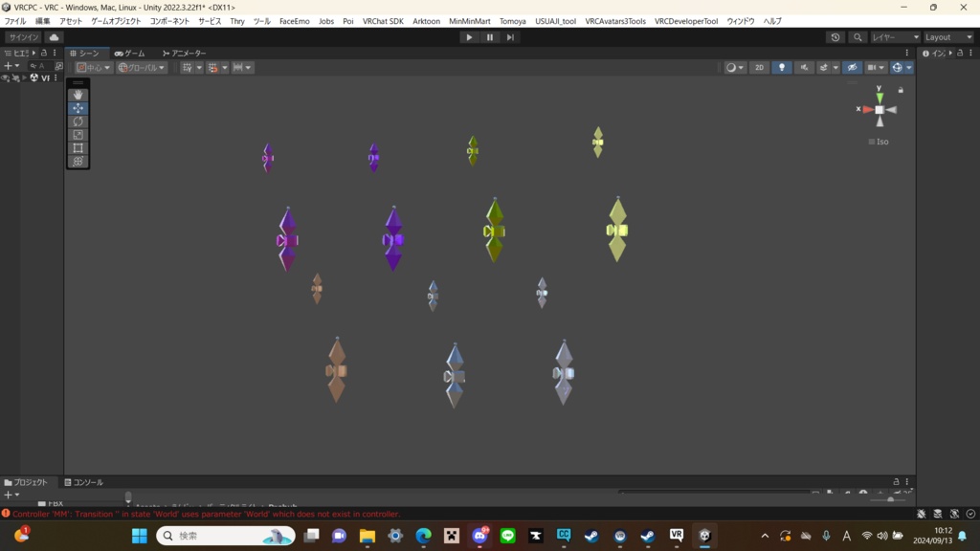
Task: Toggle scene audio mute button
Action: pos(804,68)
